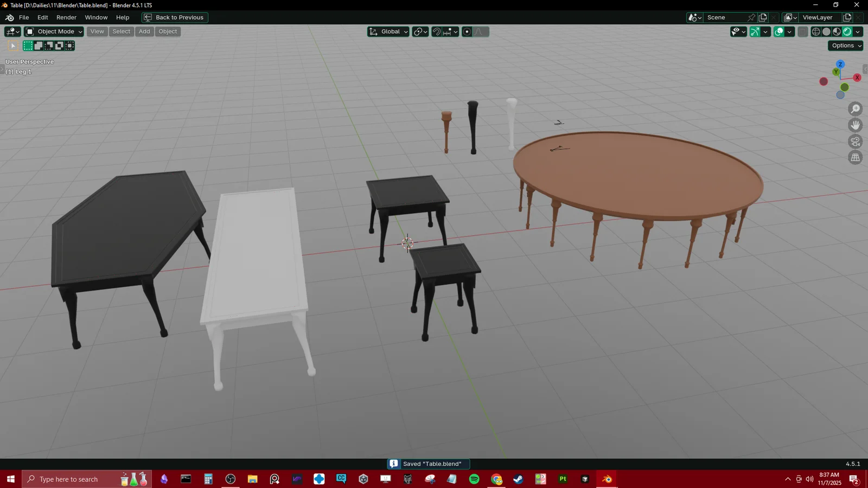Click the camera view icon in the viewport
Viewport: 868px width, 488px height.
(x=856, y=141)
